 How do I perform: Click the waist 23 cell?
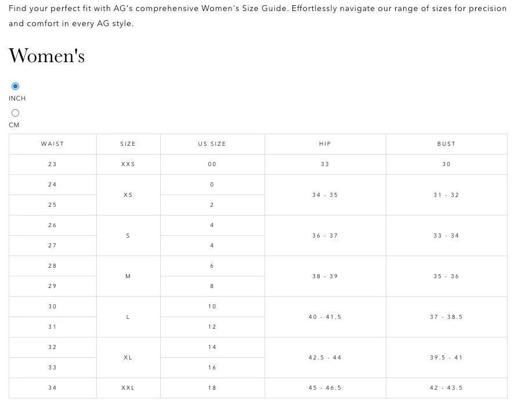tap(53, 164)
